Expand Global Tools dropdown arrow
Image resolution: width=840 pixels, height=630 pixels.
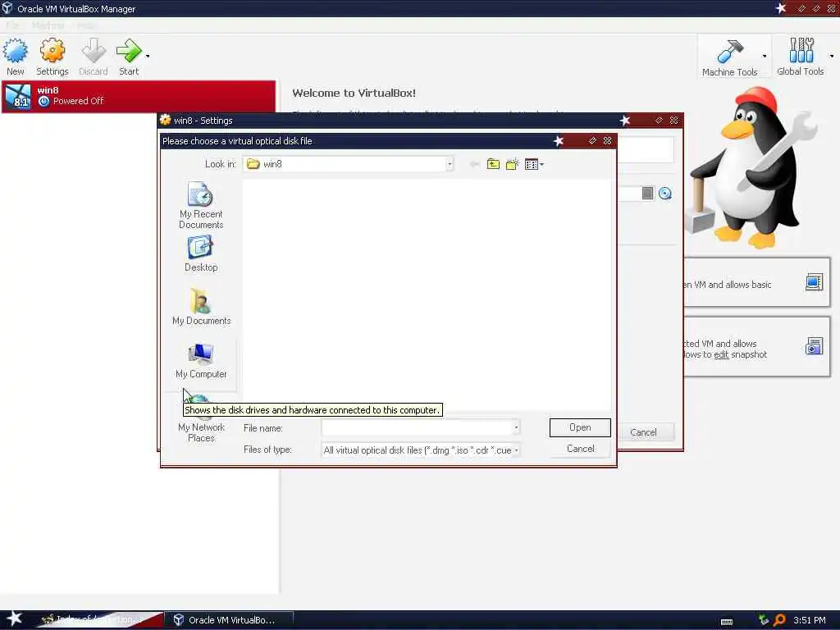click(832, 56)
